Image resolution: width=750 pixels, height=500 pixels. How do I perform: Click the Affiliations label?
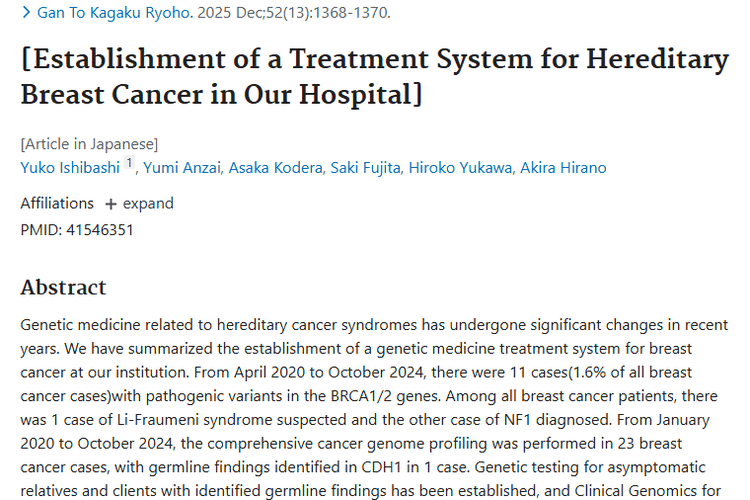tap(57, 203)
